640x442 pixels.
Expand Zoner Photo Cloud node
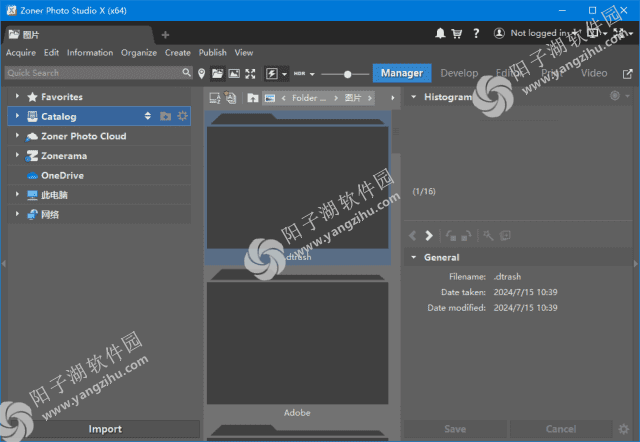click(17, 135)
